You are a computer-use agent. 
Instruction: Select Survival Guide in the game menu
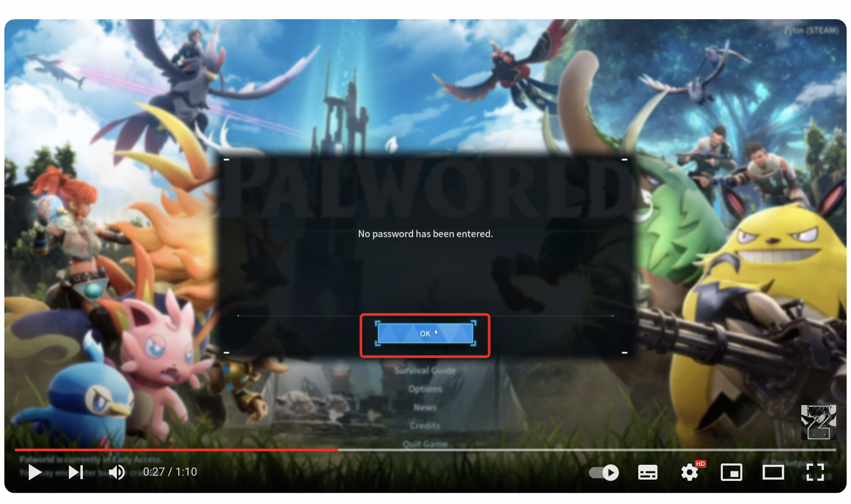[425, 371]
